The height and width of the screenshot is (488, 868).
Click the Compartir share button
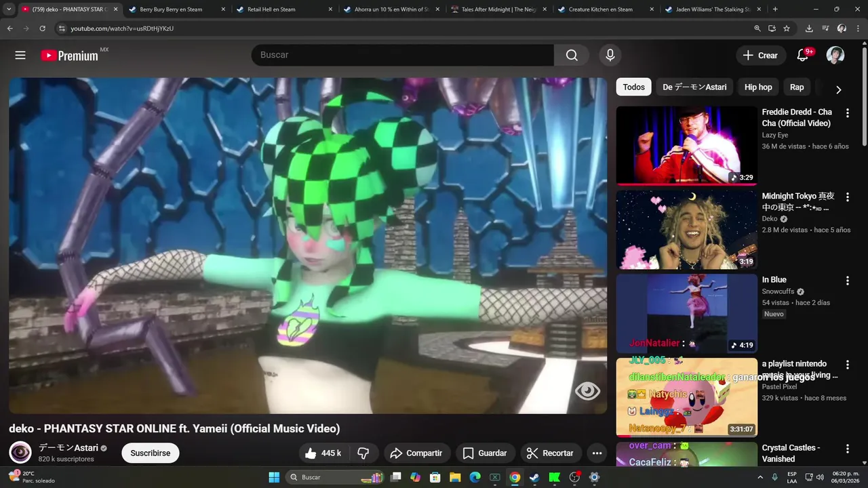(x=416, y=453)
